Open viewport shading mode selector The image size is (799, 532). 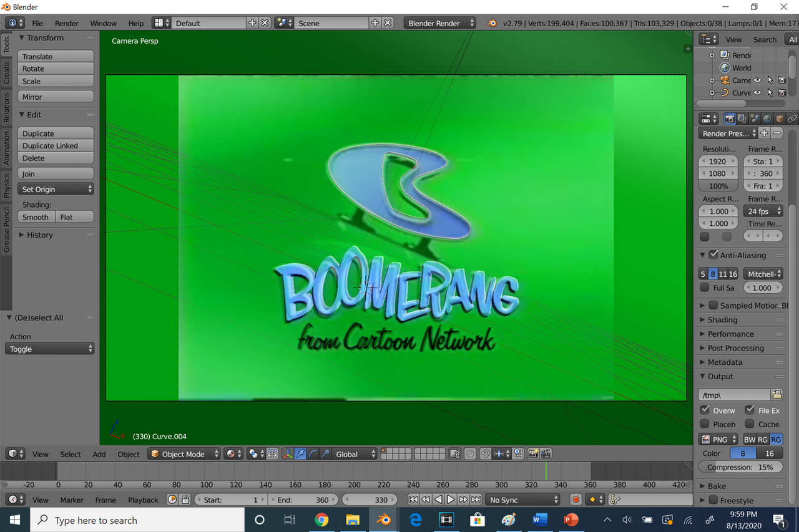pyautogui.click(x=234, y=454)
